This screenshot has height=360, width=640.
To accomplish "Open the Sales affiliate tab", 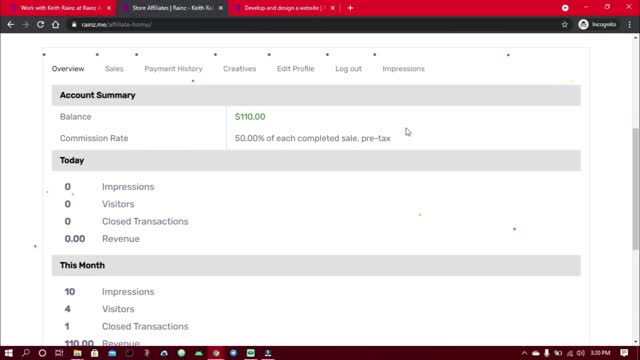I will point(114,69).
